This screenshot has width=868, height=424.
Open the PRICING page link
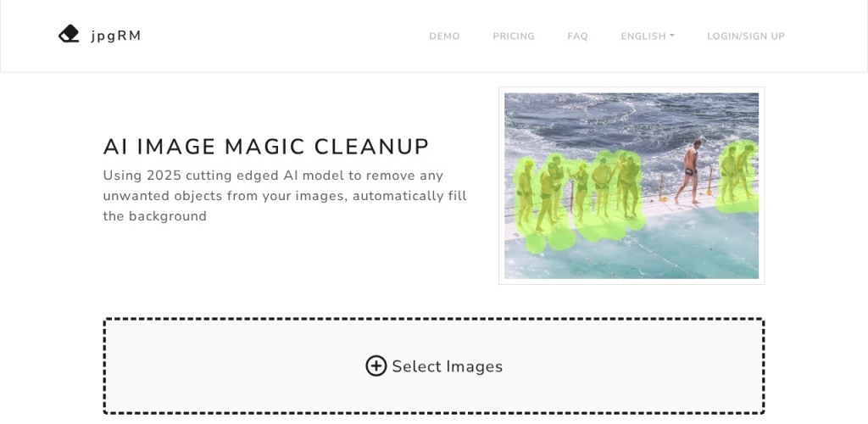coord(514,36)
